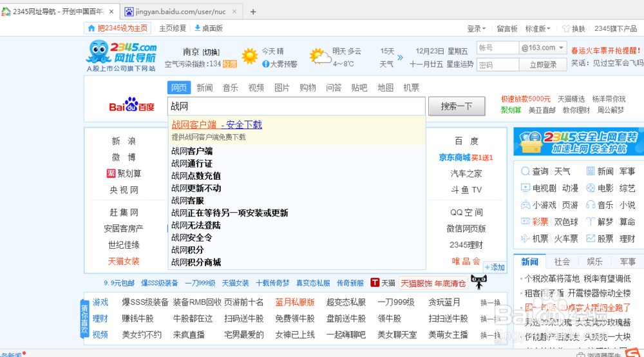Viewport: 644px width, 357px height.
Task: Click the 音乐 headphones icon
Action: coord(590,204)
